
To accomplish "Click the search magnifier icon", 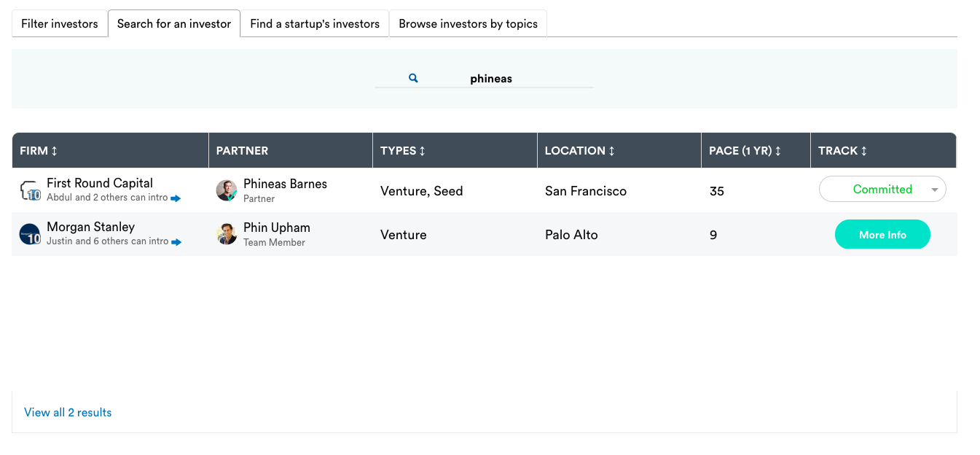I will 413,78.
